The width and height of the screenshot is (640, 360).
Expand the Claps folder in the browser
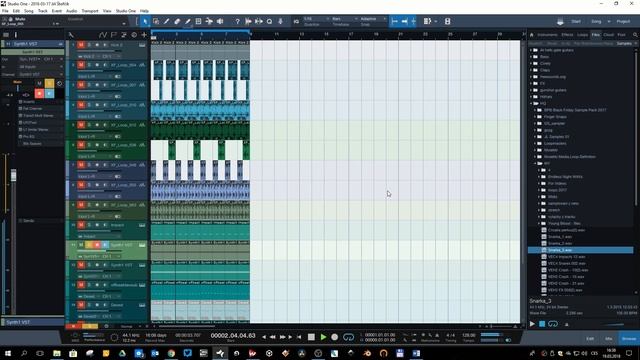(x=531, y=70)
